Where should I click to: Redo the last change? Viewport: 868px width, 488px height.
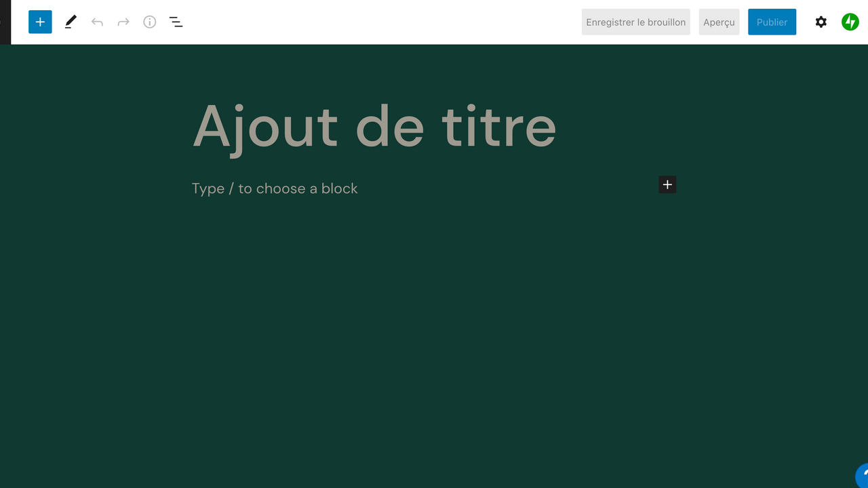(123, 22)
